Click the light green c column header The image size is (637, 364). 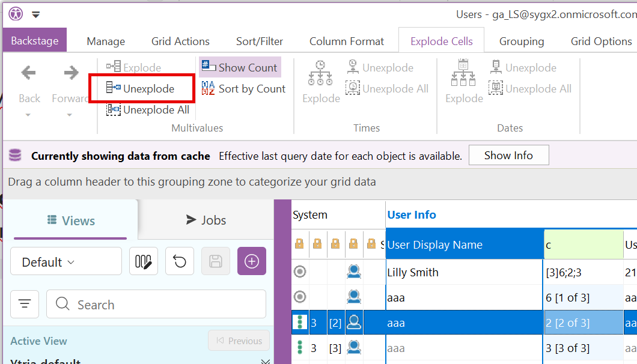(x=583, y=245)
